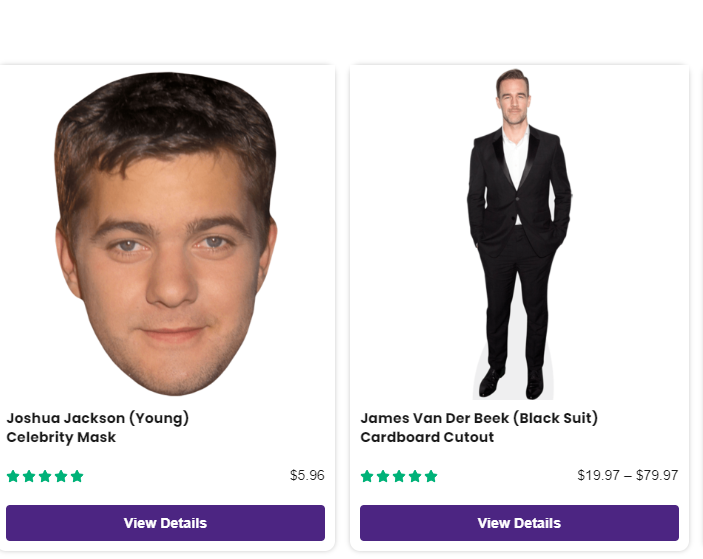Click the Celebrity Mask product title

98,427
